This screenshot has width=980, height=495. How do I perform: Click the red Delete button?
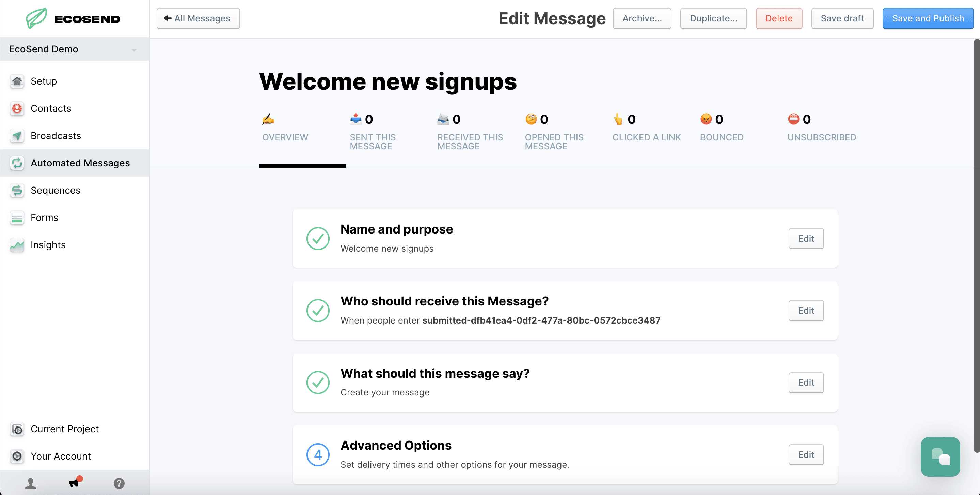point(779,18)
